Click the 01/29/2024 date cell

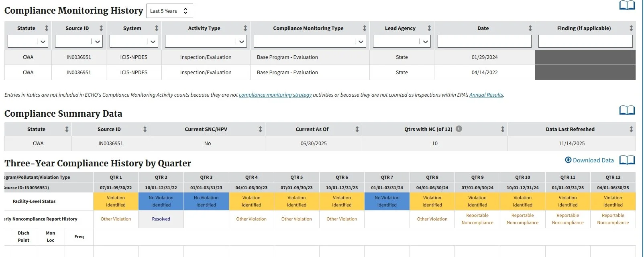coord(485,57)
